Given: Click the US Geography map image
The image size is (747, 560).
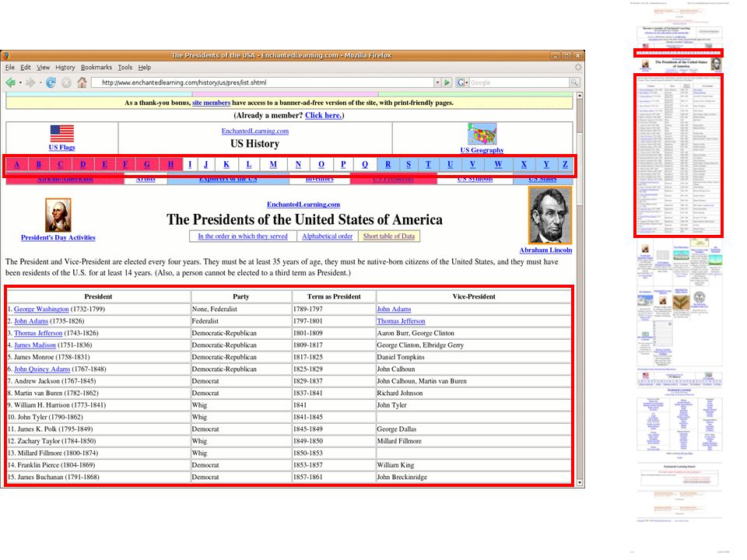Looking at the screenshot, I should (x=482, y=133).
